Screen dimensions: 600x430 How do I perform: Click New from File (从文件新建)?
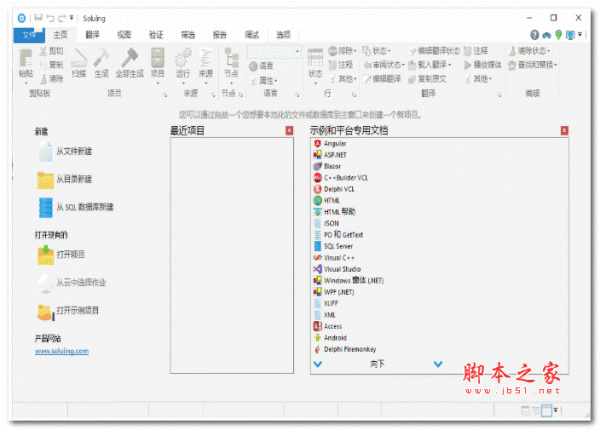click(x=65, y=151)
